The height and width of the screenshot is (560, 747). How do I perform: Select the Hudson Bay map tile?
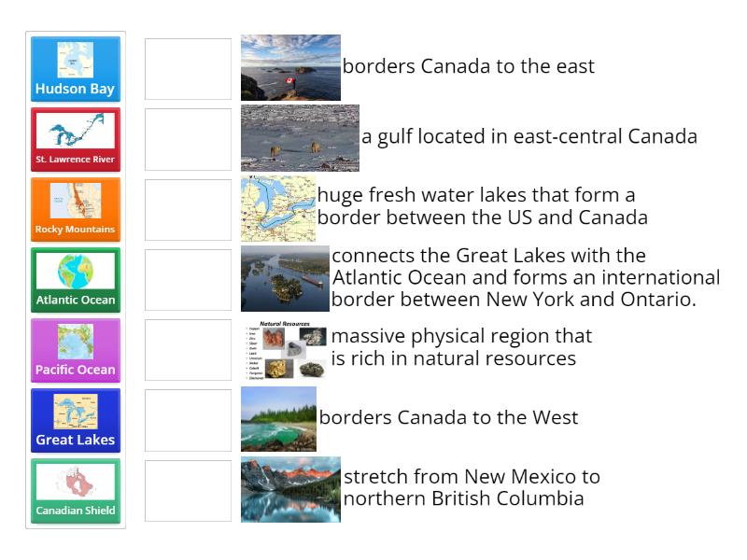pyautogui.click(x=76, y=67)
